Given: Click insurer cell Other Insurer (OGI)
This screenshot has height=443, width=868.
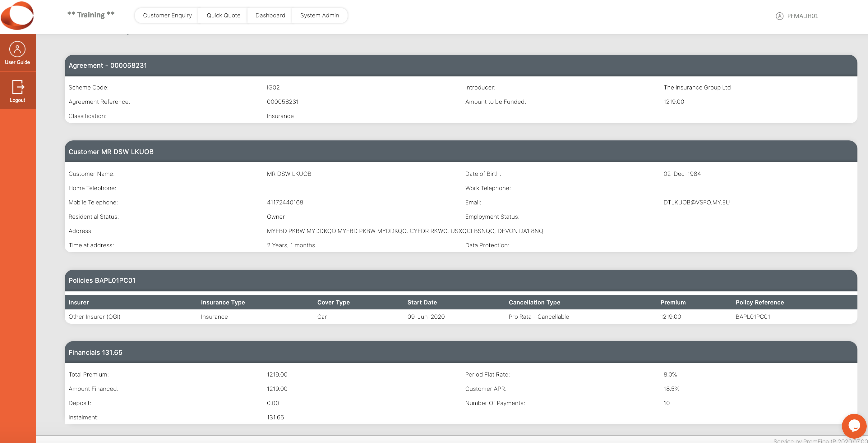Looking at the screenshot, I should point(94,317).
